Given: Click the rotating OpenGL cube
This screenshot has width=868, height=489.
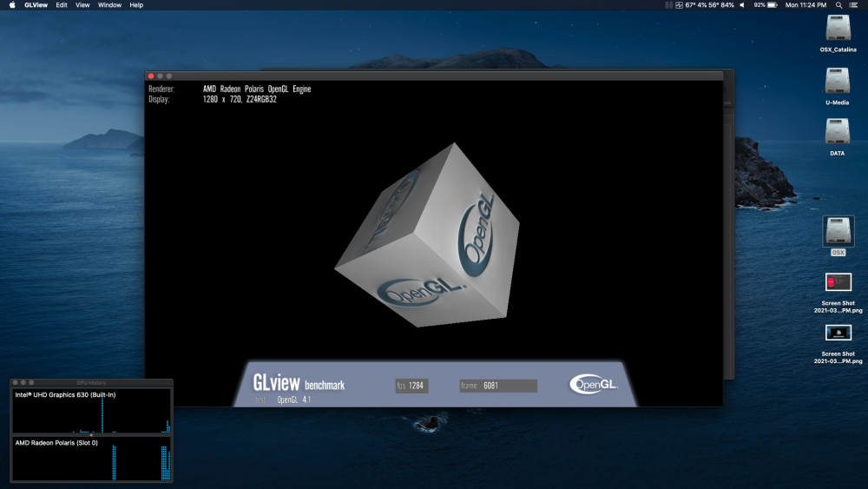Looking at the screenshot, I should click(x=427, y=235).
